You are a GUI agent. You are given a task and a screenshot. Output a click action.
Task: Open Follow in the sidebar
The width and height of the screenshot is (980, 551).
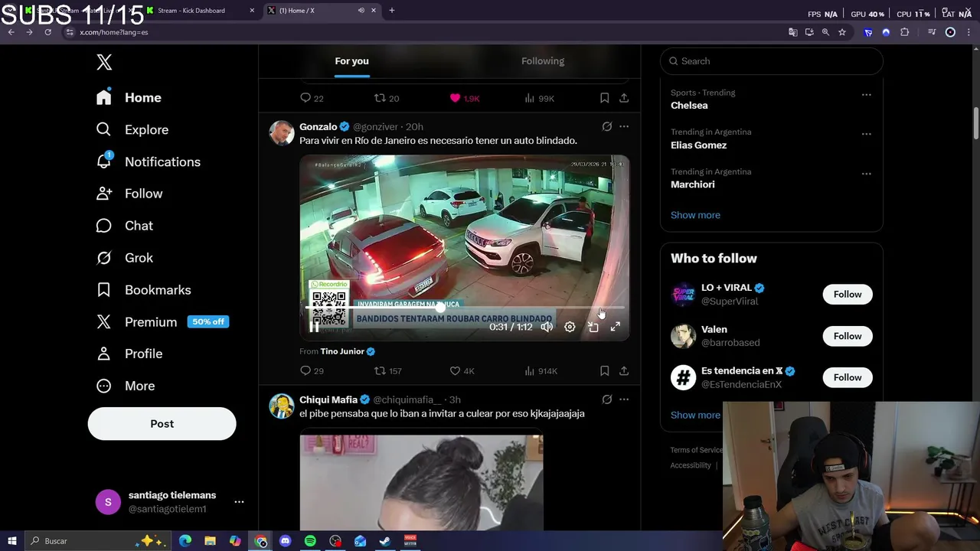(129, 194)
